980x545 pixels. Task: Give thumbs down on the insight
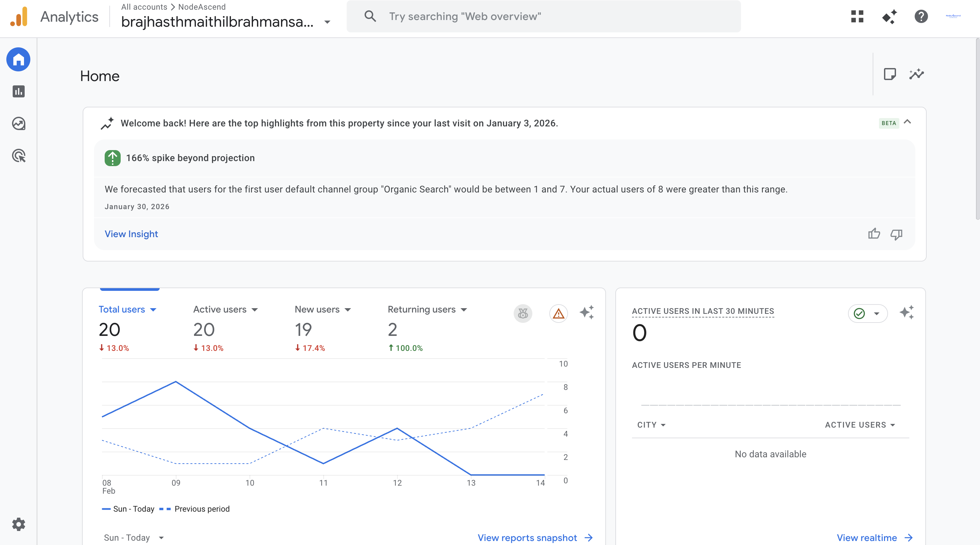pos(896,234)
